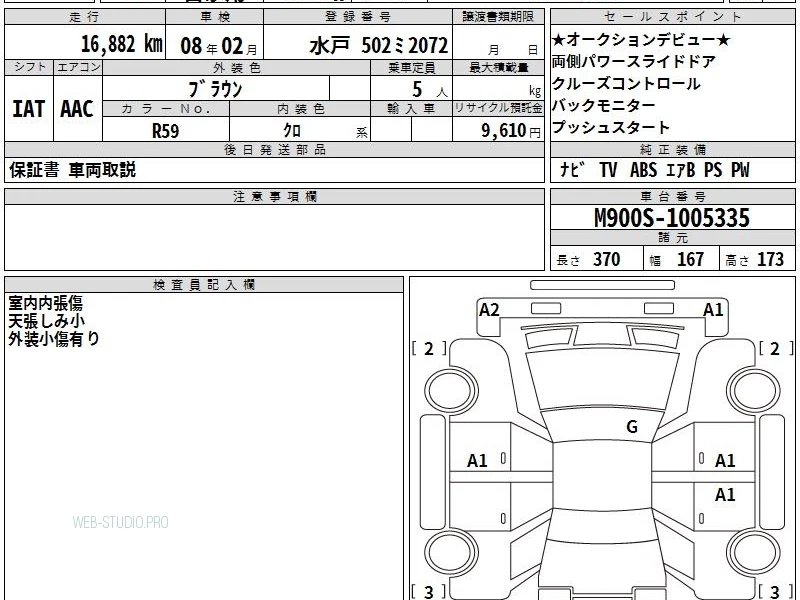Select 登録番号 header
The height and width of the screenshot is (600, 800).
pyautogui.click(x=358, y=17)
